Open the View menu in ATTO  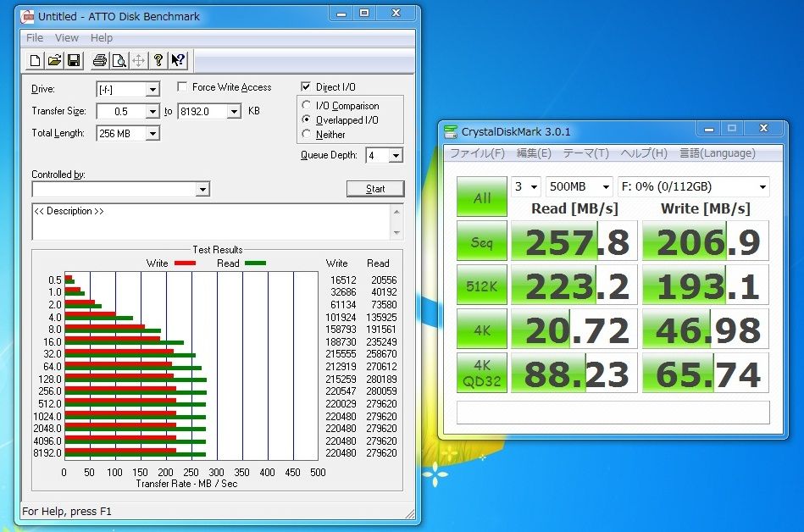67,38
